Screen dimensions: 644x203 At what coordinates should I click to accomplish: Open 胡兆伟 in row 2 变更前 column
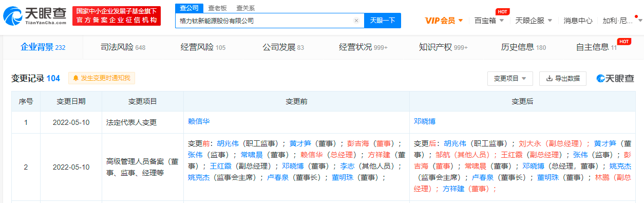point(228,143)
